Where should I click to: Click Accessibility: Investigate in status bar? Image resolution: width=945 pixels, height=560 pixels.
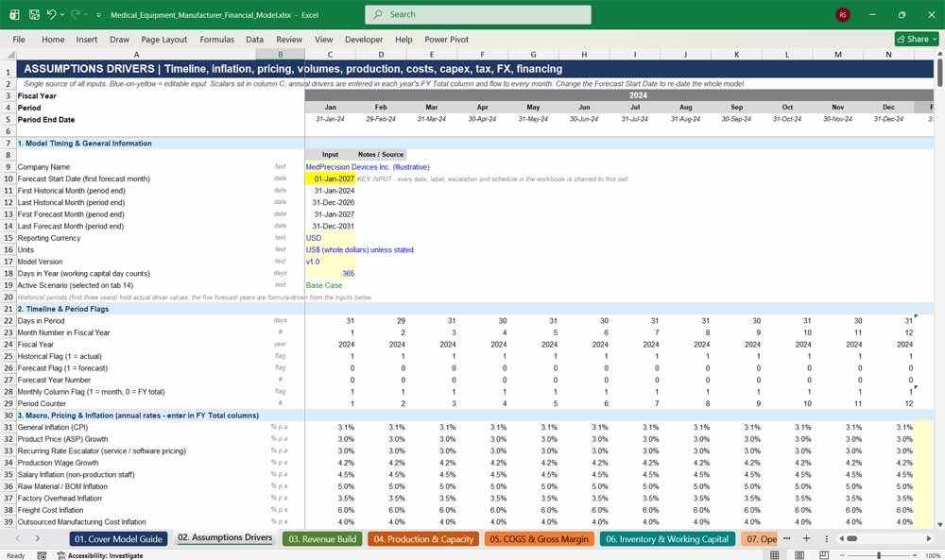coord(100,555)
